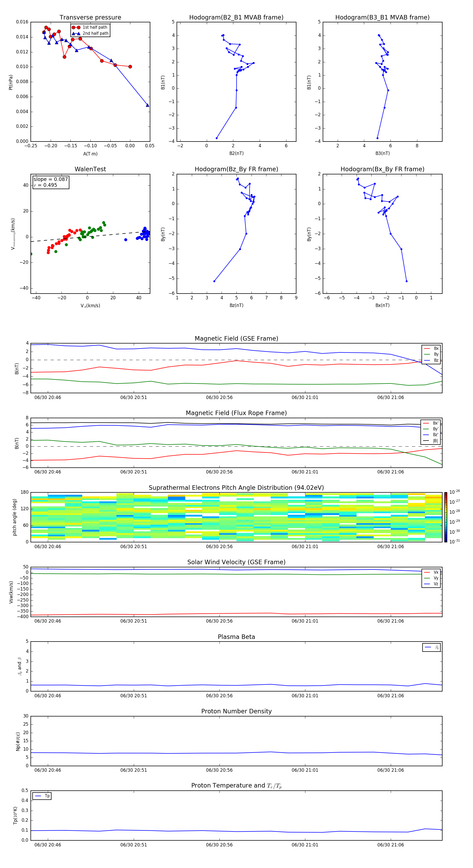Click the "Transverse pressure" plot title
The width and height of the screenshot is (473, 868).
(x=90, y=17)
